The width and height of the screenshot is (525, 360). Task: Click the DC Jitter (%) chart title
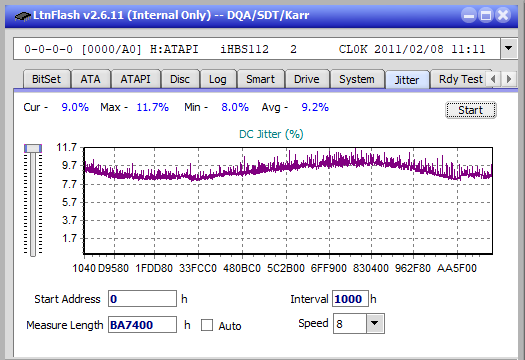[x=271, y=134]
